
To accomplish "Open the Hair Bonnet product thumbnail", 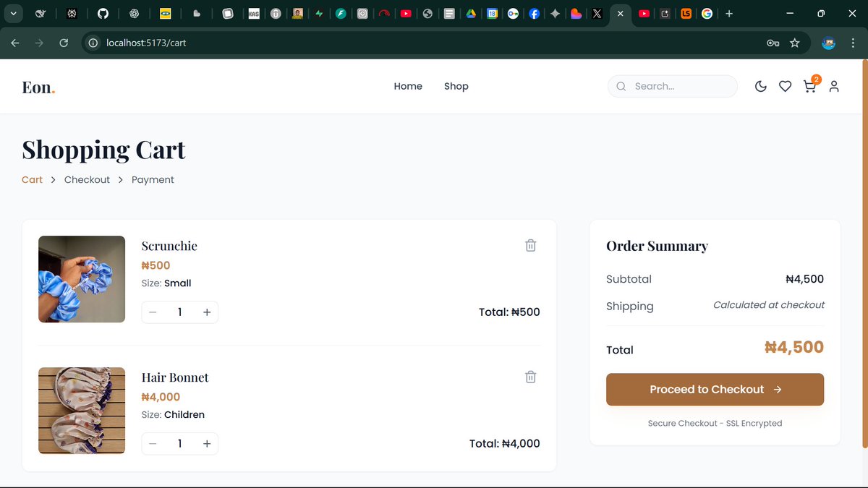I will click(82, 411).
